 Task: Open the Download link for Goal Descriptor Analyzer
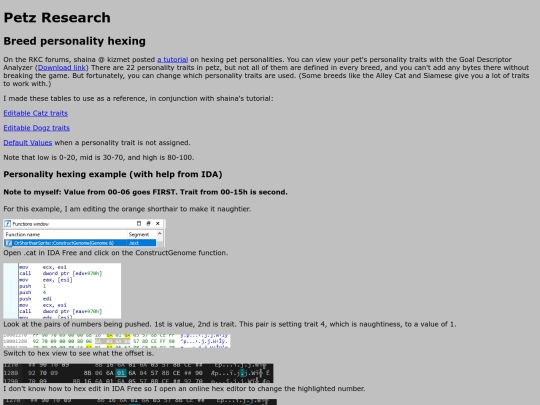point(62,68)
